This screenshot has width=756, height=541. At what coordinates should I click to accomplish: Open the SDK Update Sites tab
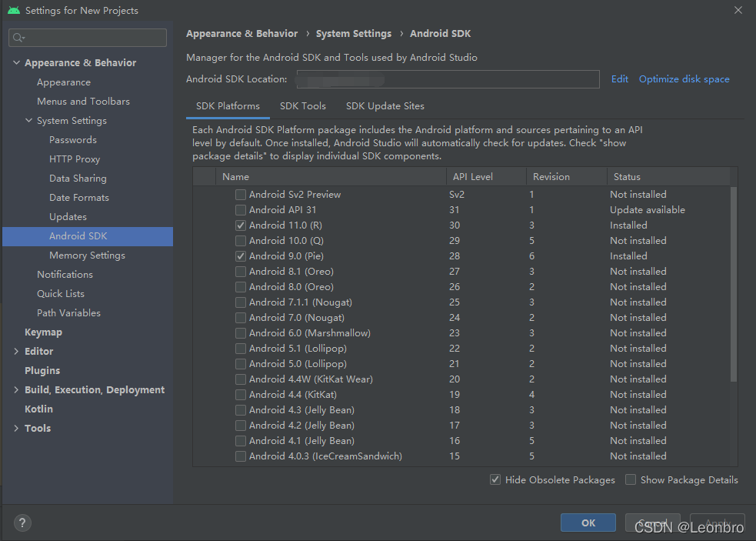pyautogui.click(x=385, y=106)
